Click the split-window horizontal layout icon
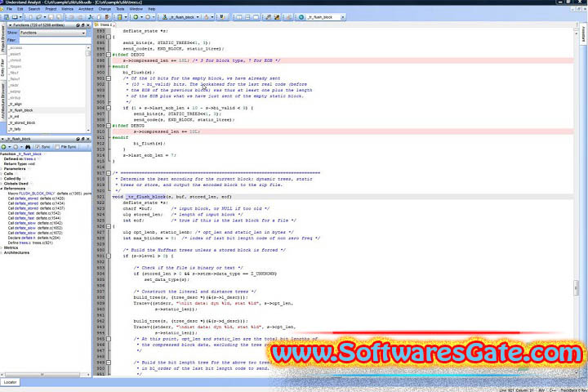The image size is (588, 392). click(247, 17)
